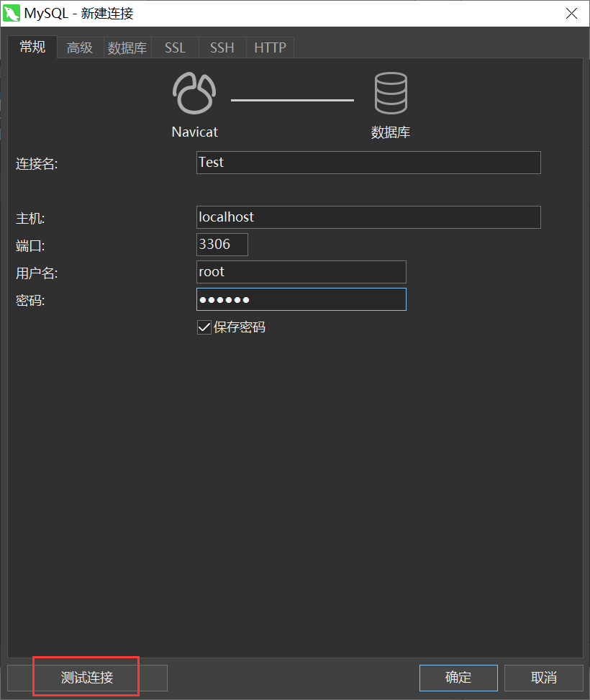This screenshot has width=590, height=700.
Task: Click the 连接名 field containing Test
Action: (368, 163)
